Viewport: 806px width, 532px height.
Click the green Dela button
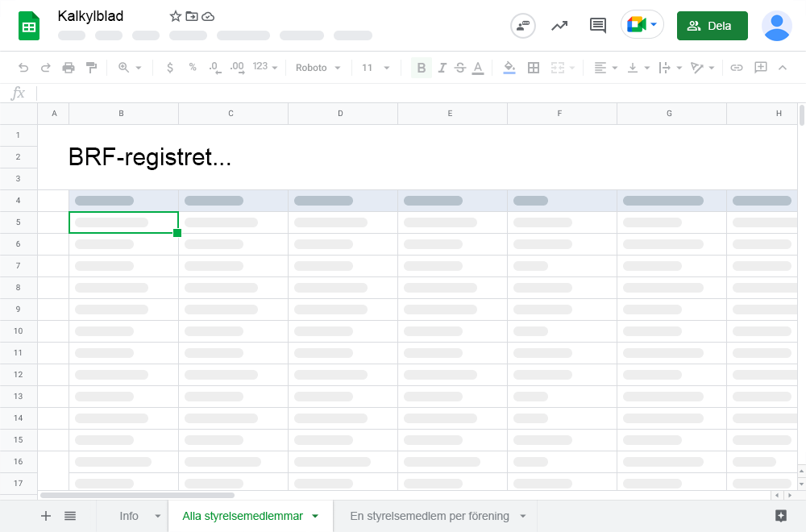pyautogui.click(x=712, y=26)
